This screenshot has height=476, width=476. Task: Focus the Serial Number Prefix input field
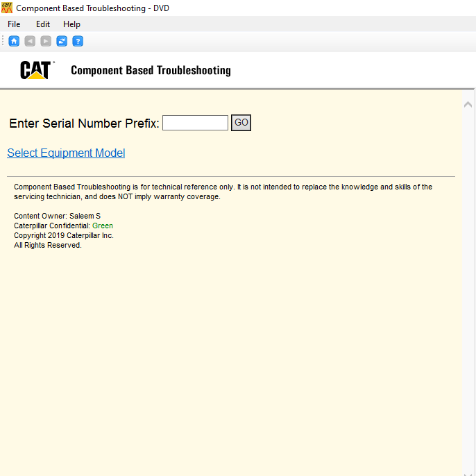point(195,123)
